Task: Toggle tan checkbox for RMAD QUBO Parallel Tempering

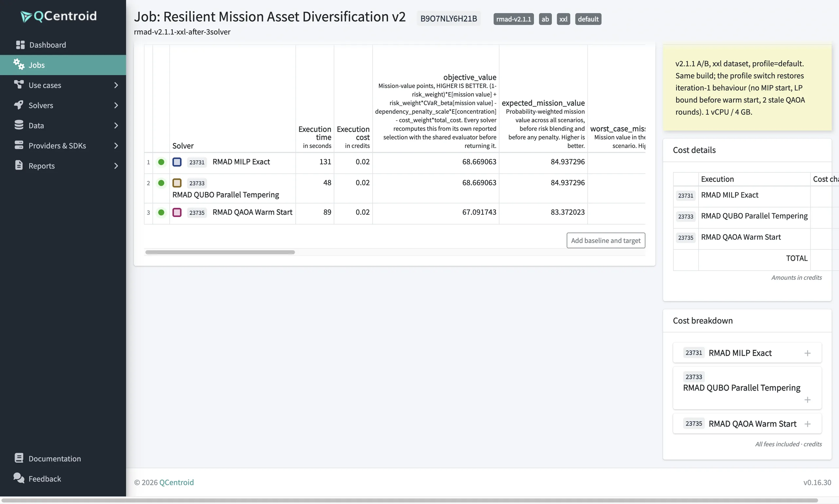Action: click(177, 183)
